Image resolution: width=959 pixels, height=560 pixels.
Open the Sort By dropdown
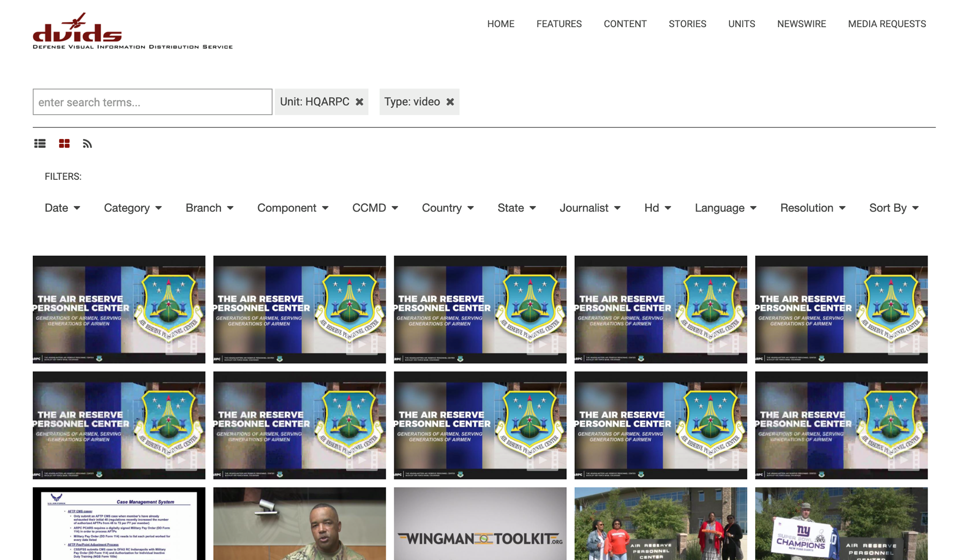pyautogui.click(x=893, y=208)
